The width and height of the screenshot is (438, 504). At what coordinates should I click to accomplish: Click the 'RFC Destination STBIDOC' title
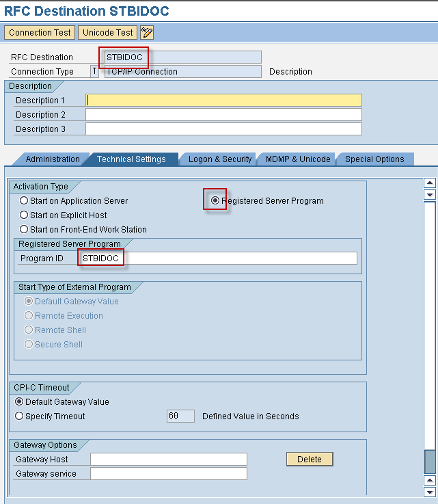click(x=86, y=11)
